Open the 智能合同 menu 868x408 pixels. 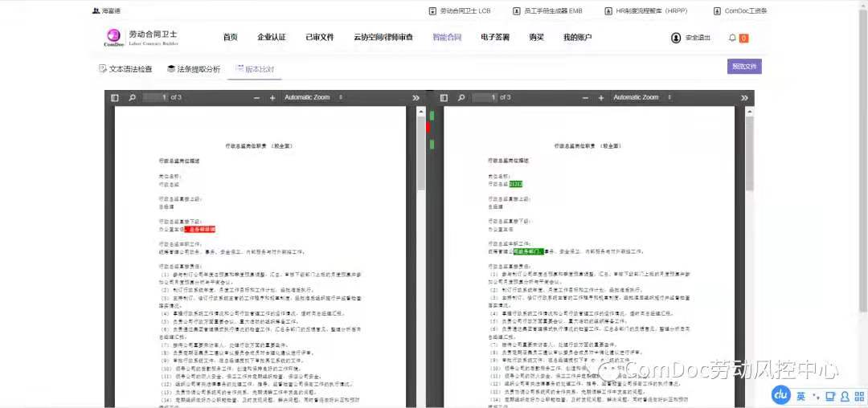click(x=447, y=38)
